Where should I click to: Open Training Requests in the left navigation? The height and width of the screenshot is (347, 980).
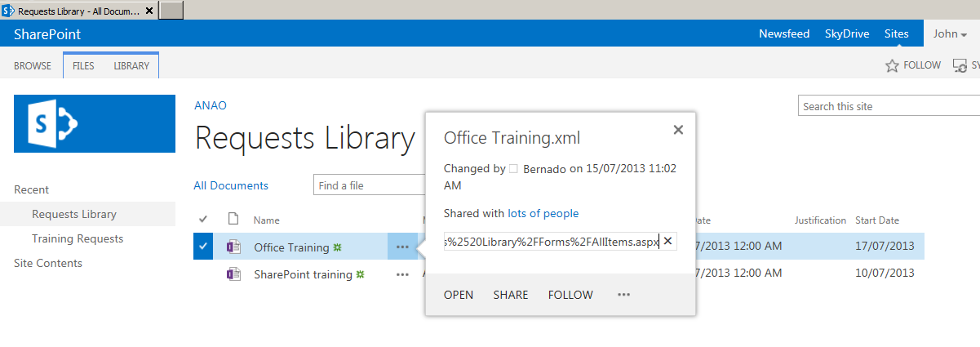click(78, 238)
